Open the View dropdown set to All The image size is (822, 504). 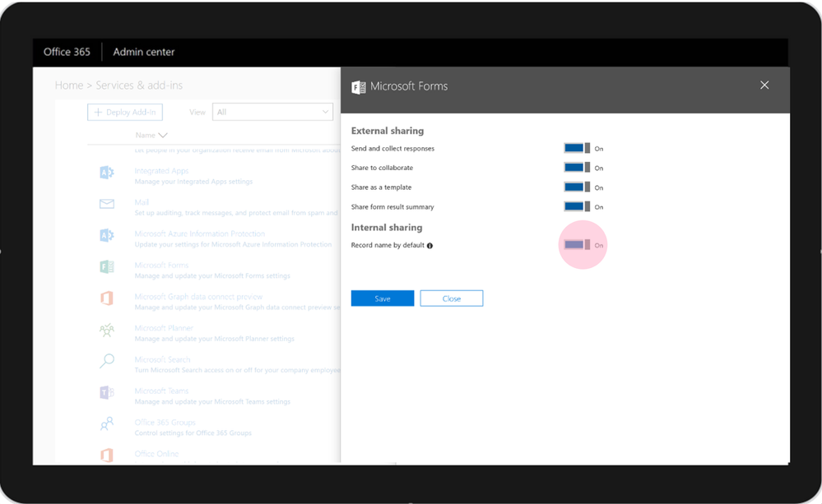tap(272, 112)
